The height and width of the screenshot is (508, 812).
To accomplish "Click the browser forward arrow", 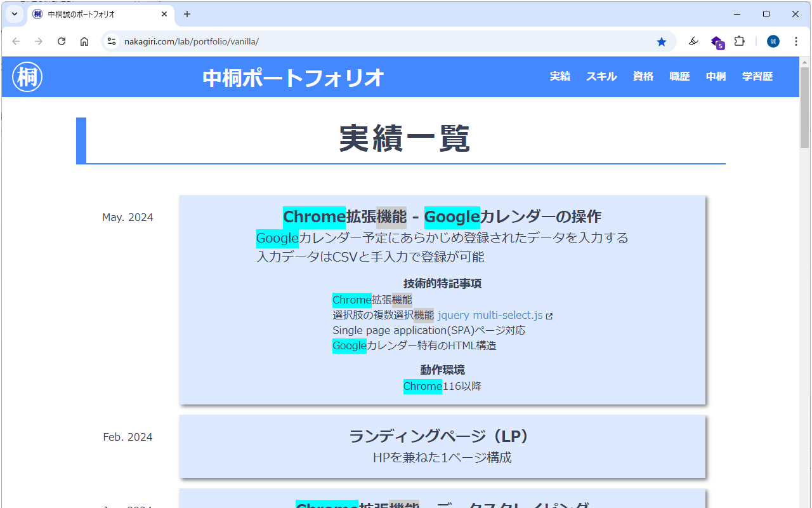I will pos(39,41).
